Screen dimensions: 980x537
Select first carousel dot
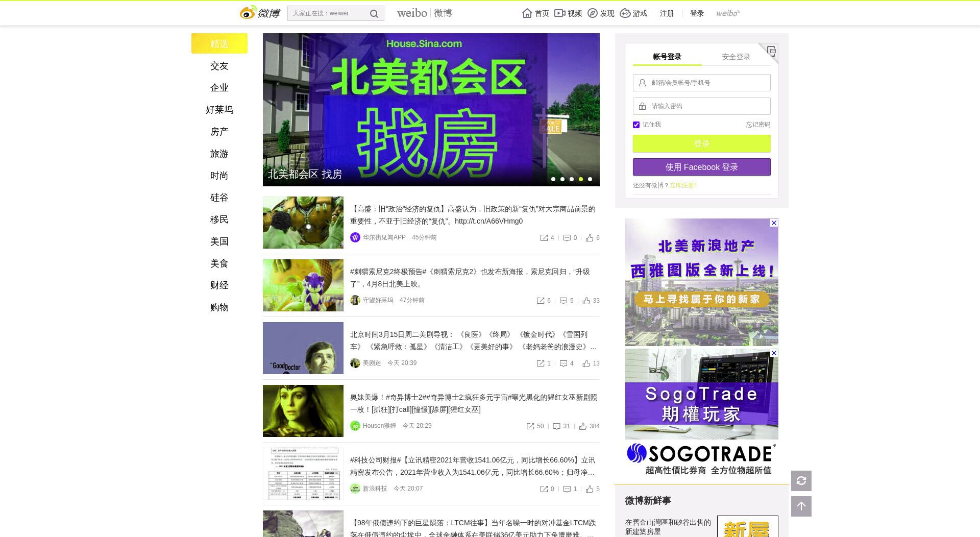pyautogui.click(x=553, y=179)
